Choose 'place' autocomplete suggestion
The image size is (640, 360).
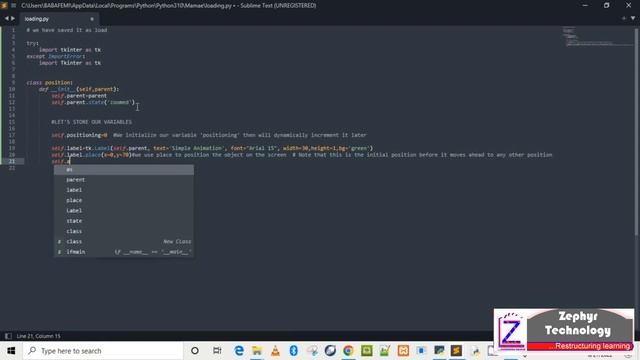tap(124, 200)
